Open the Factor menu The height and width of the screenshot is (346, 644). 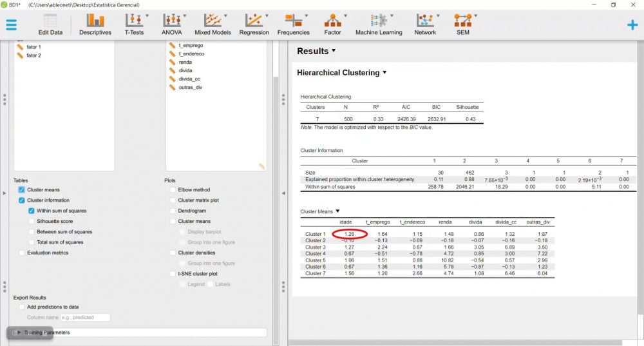click(332, 24)
